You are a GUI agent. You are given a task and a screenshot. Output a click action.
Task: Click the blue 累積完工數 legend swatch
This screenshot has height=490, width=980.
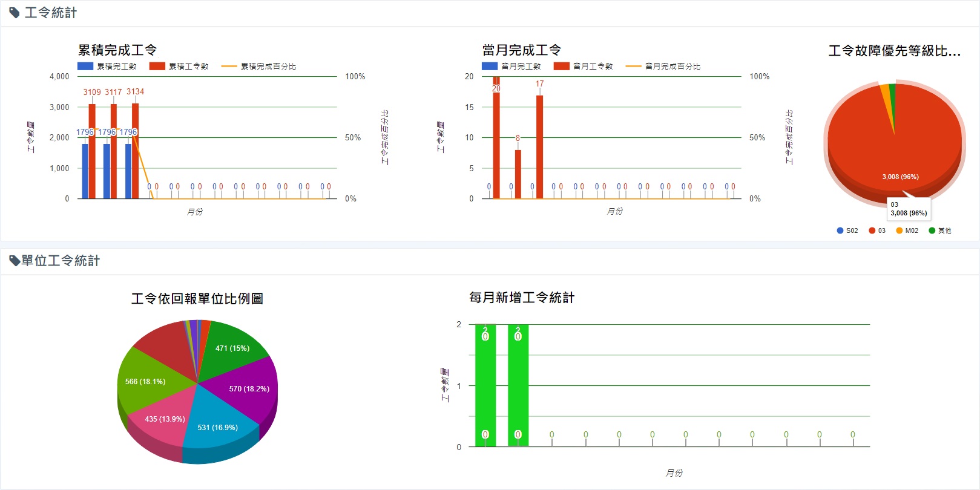[x=85, y=67]
